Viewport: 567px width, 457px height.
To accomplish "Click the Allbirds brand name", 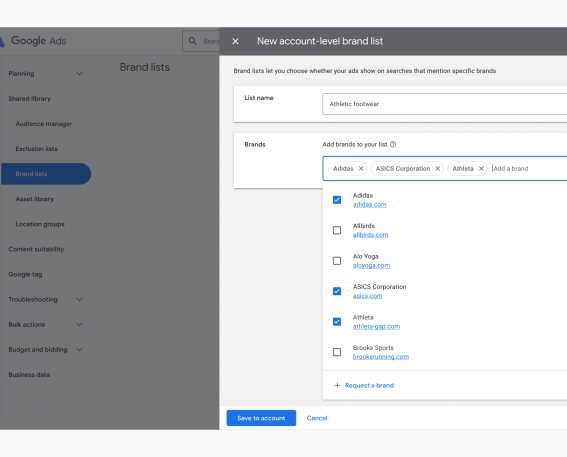I will [364, 226].
